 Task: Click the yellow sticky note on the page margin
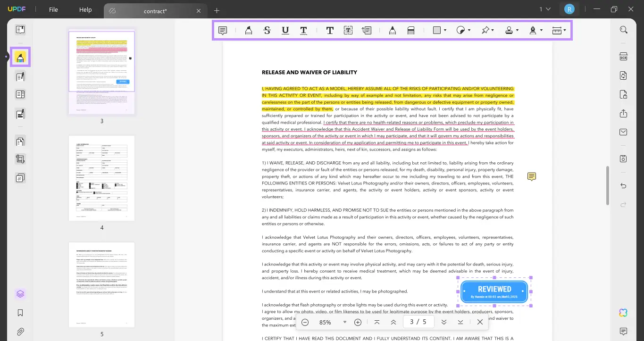point(532,177)
